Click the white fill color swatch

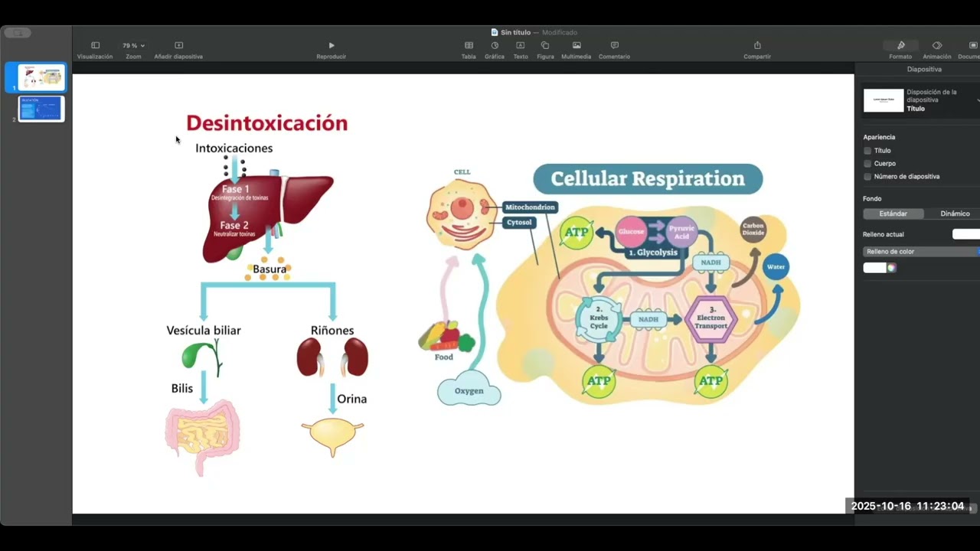[x=875, y=268]
